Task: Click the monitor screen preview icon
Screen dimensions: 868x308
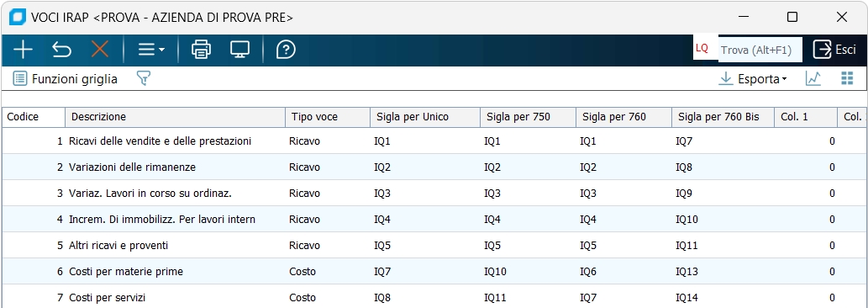Action: click(239, 50)
